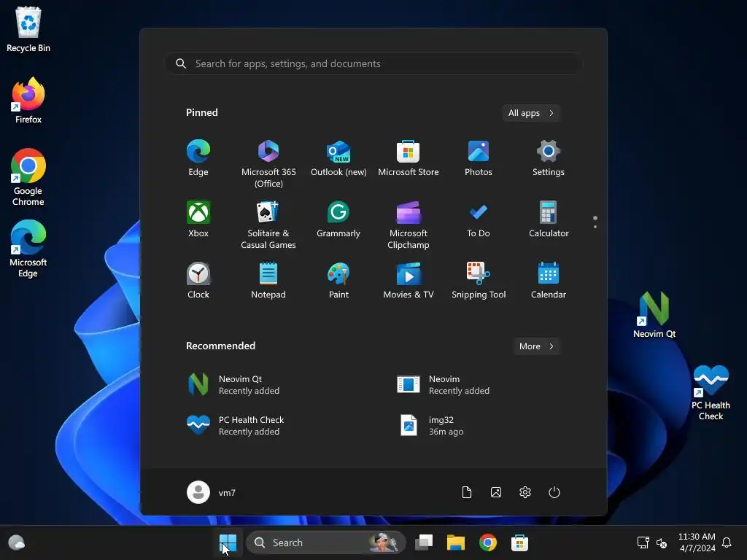Viewport: 747px width, 560px height.
Task: Open Outlook (new) pinned app
Action: [x=338, y=158]
